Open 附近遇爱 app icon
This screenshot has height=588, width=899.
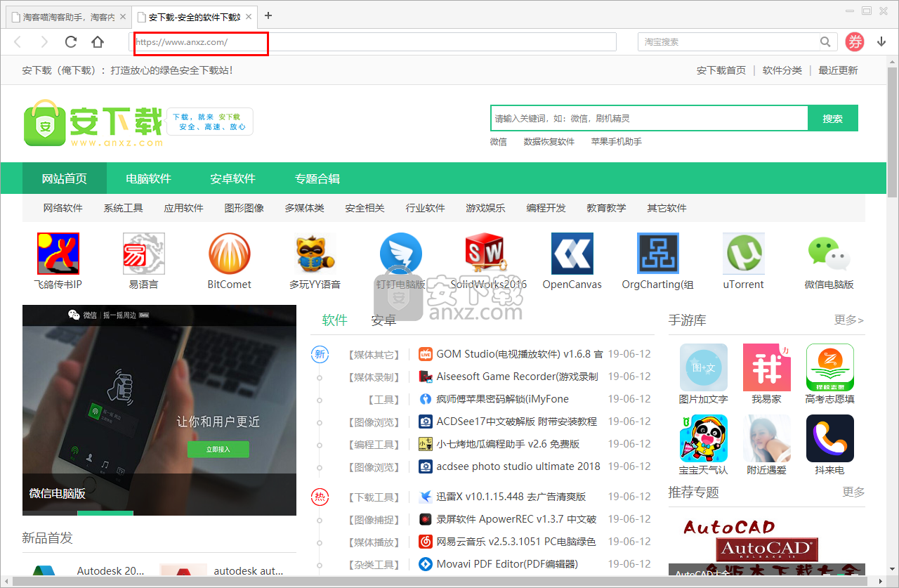coord(767,438)
